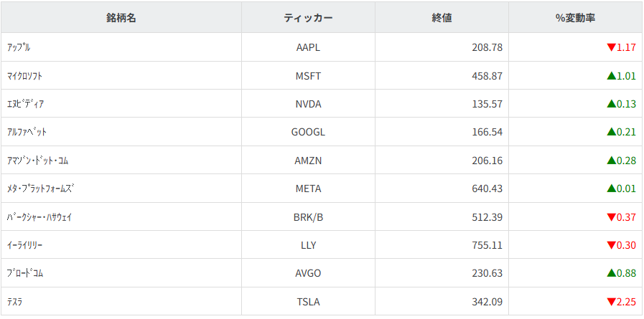
Task: Click the GOOGL ticker cell
Action: (308, 132)
